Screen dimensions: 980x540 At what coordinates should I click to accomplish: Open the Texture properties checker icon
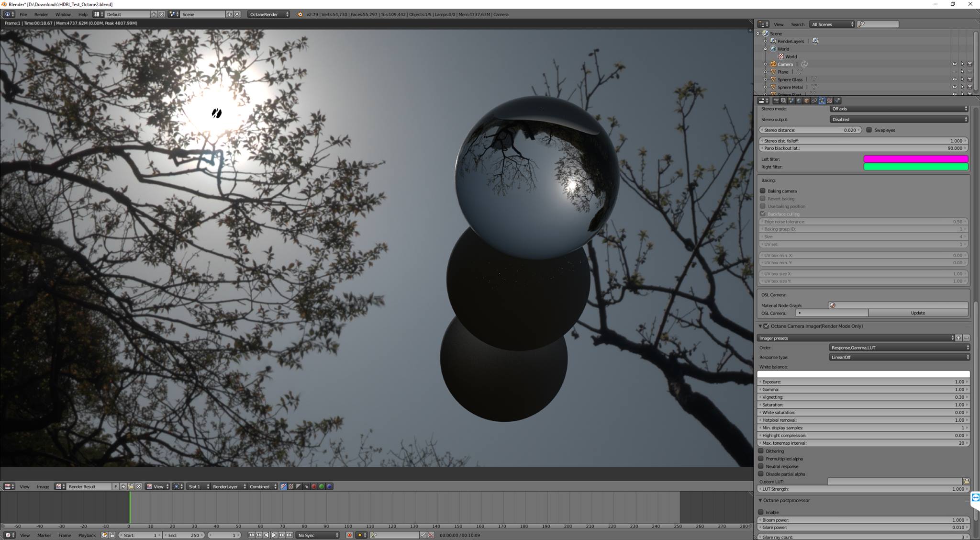pyautogui.click(x=829, y=101)
